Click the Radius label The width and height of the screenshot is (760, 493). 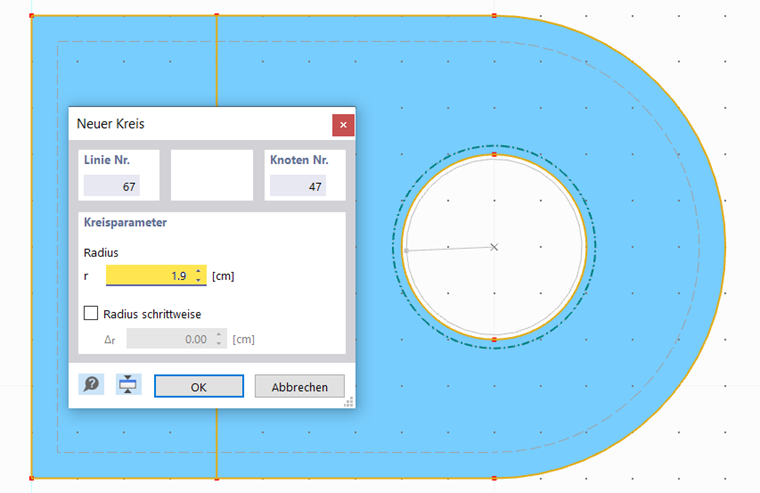tap(101, 253)
